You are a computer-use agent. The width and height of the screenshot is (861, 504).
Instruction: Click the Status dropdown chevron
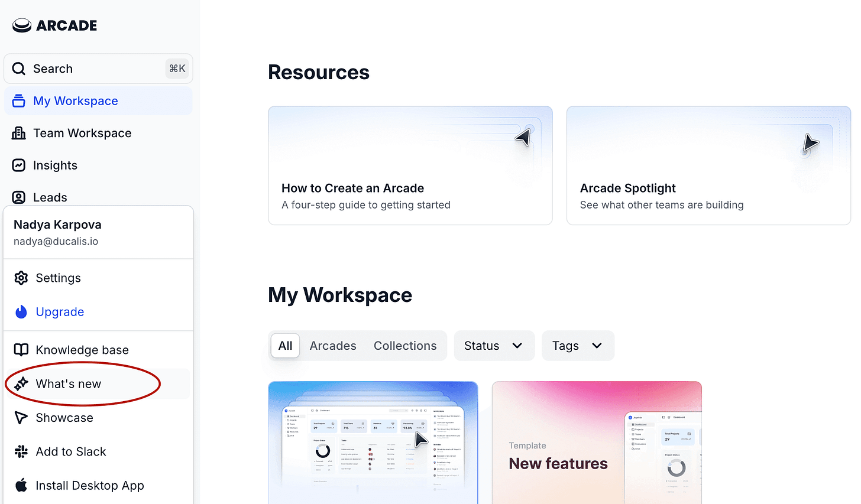point(517,346)
